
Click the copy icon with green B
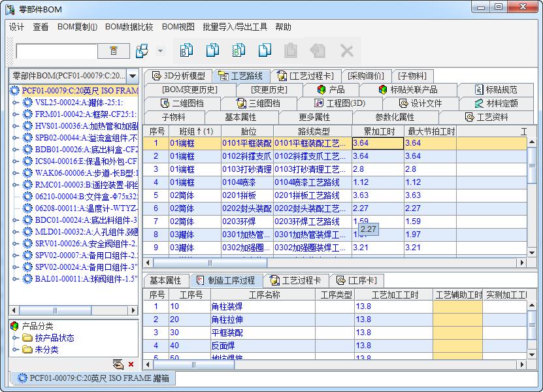coord(239,50)
